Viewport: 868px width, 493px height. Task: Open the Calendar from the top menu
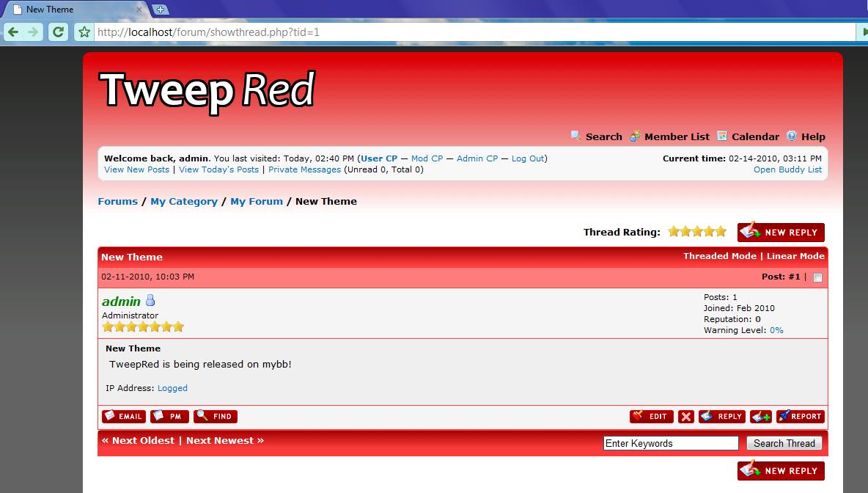coord(754,136)
